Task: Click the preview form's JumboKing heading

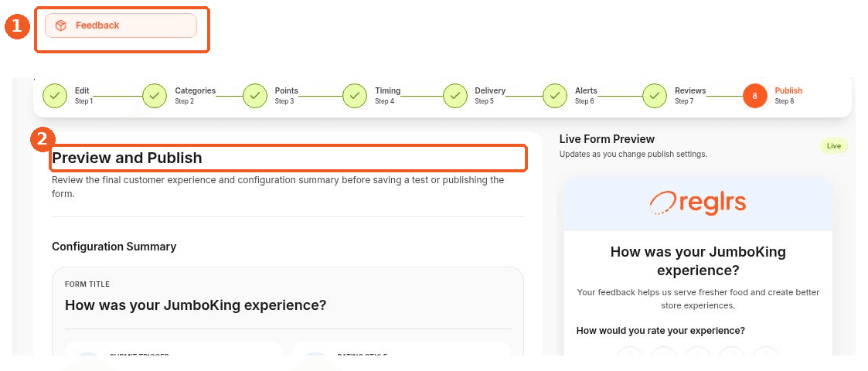Action: pyautogui.click(x=698, y=260)
